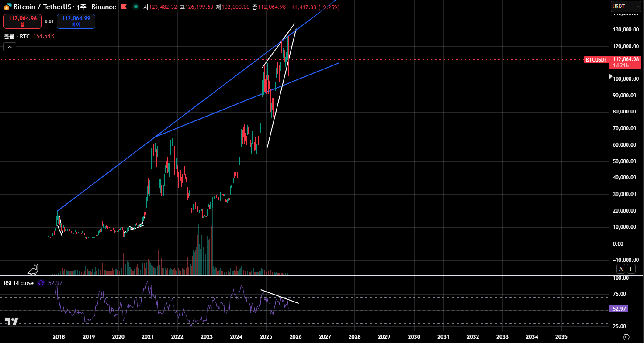Click the 2026 label on the time axis

pos(295,337)
